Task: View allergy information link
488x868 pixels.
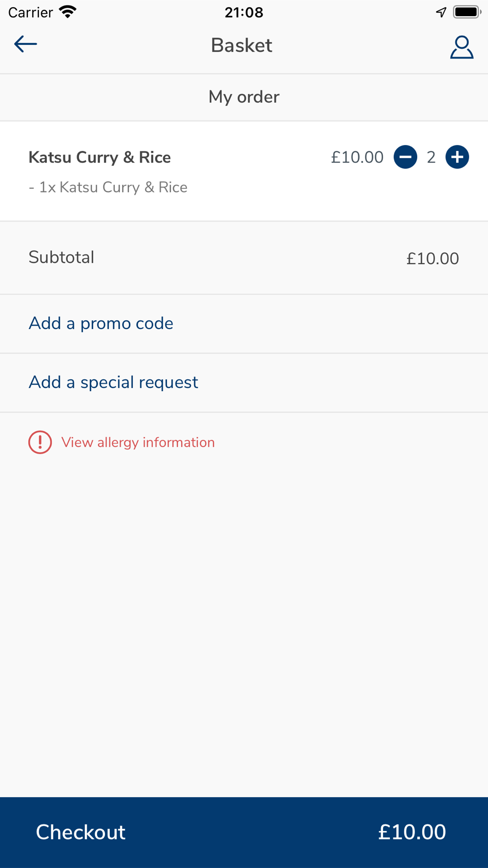Action: point(138,442)
